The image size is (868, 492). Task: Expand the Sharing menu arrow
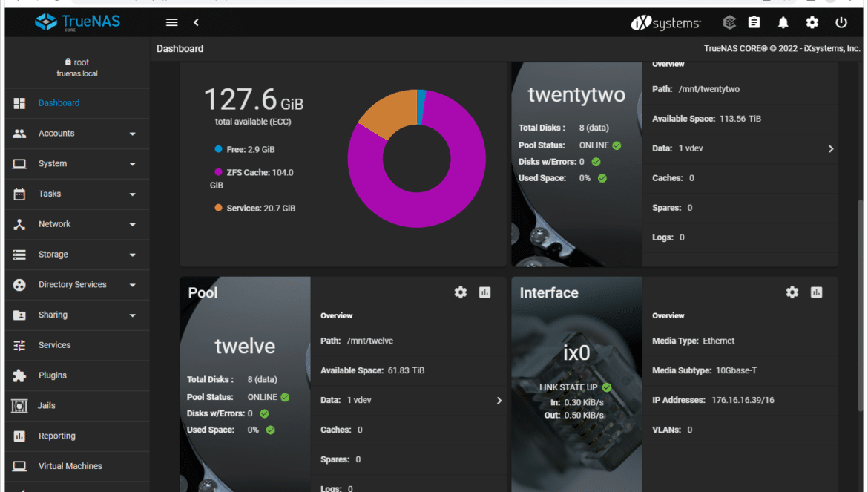pos(132,315)
